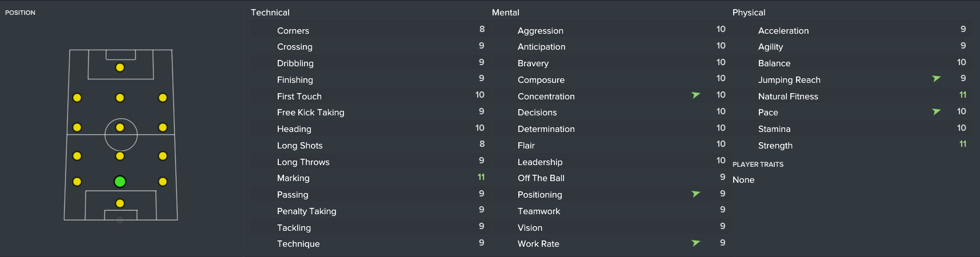Image resolution: width=980 pixels, height=257 pixels.
Task: Select the centre circle midfield position dot
Action: tap(120, 128)
